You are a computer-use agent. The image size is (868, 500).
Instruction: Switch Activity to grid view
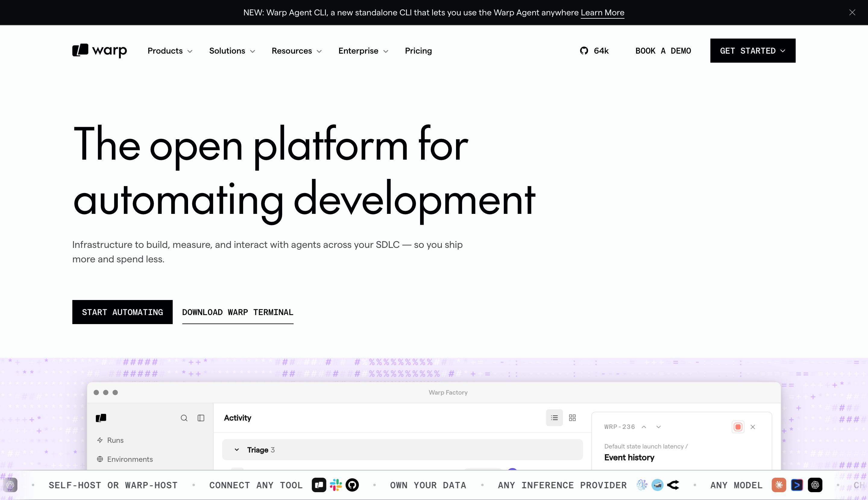tap(572, 417)
